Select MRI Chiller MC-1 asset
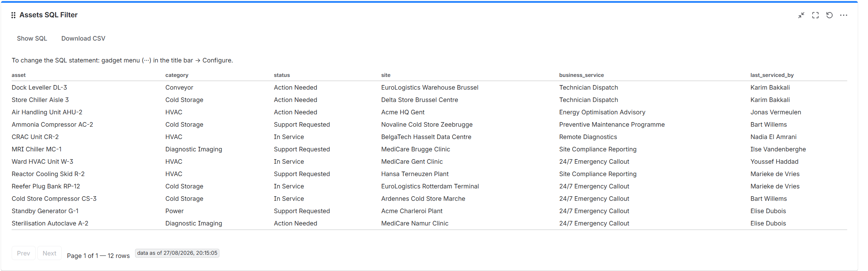Image resolution: width=868 pixels, height=271 pixels. coord(37,149)
